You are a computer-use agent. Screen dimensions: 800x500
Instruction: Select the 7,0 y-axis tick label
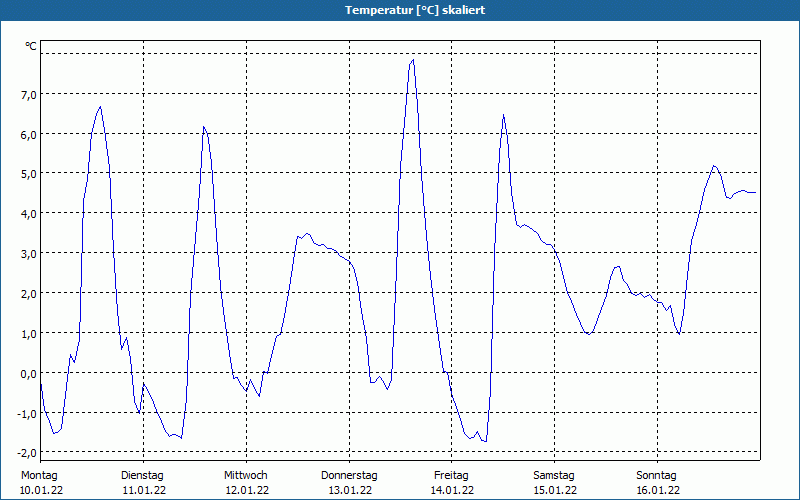coord(28,94)
